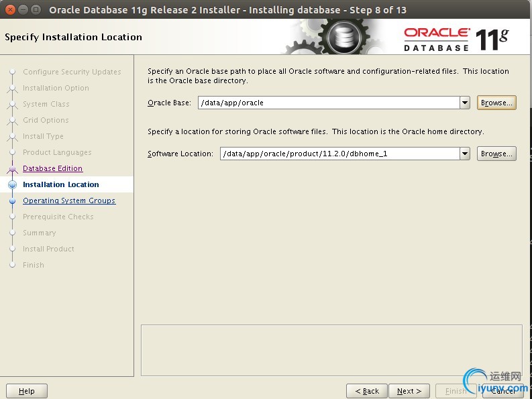
Task: Open the Database Edition step link
Action: (52, 168)
